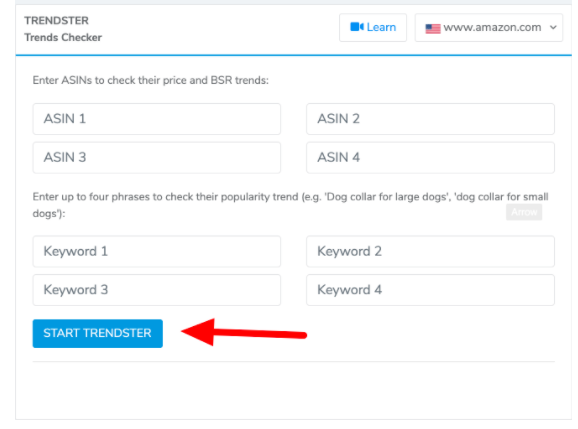Click into the ASIN 3 field
Viewport: 578px width, 429px height.
(157, 158)
